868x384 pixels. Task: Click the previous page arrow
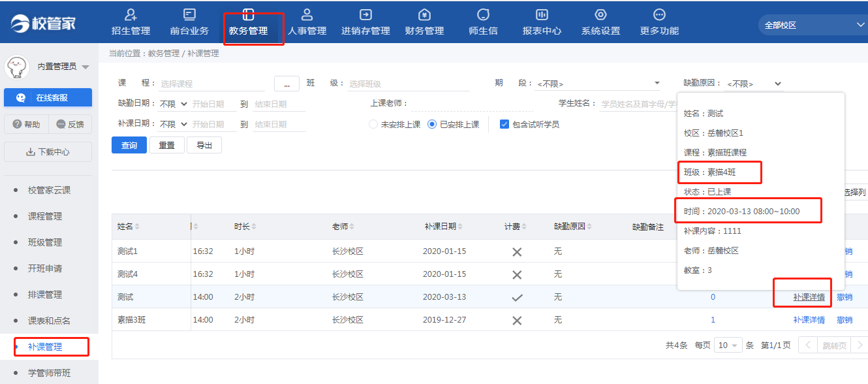[807, 345]
